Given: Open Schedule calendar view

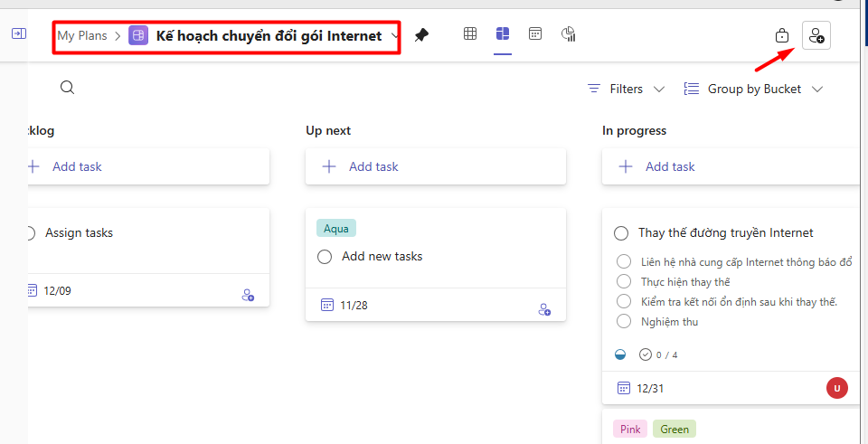Looking at the screenshot, I should coord(535,34).
